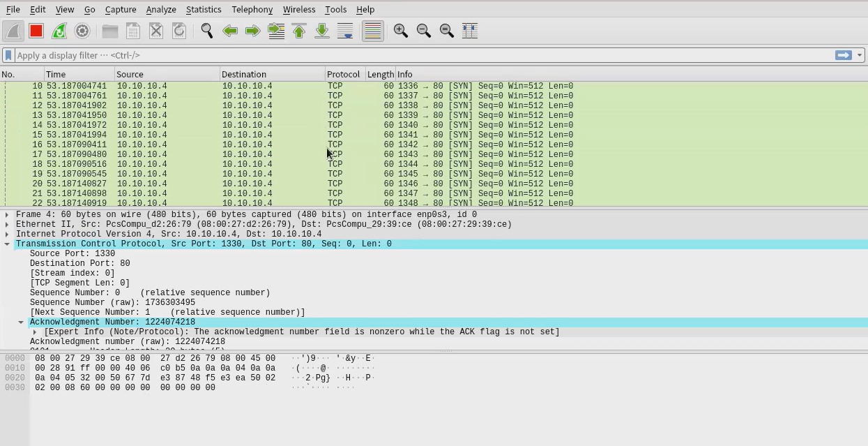Save the capture file

pos(133,31)
